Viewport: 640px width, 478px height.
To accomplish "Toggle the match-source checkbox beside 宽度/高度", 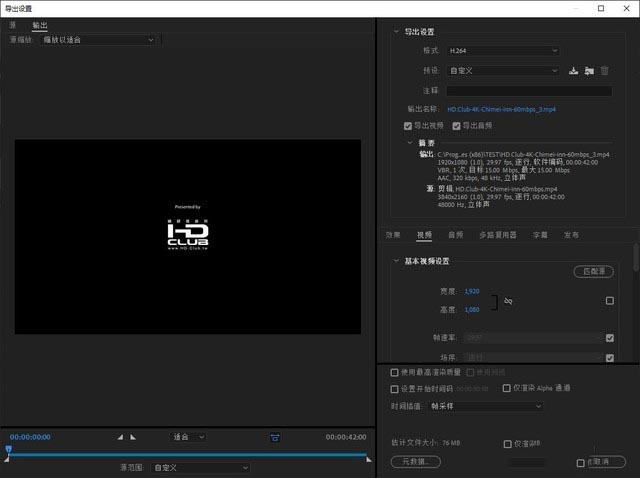I will (x=610, y=301).
